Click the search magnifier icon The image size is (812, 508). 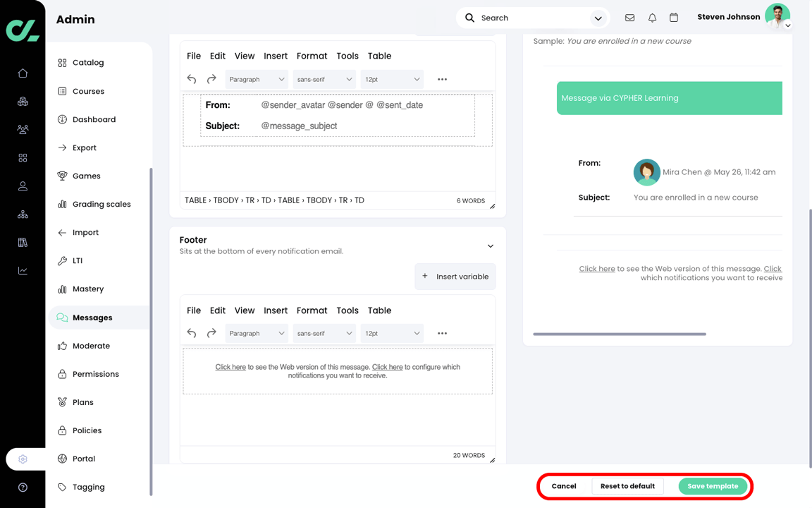click(x=469, y=18)
